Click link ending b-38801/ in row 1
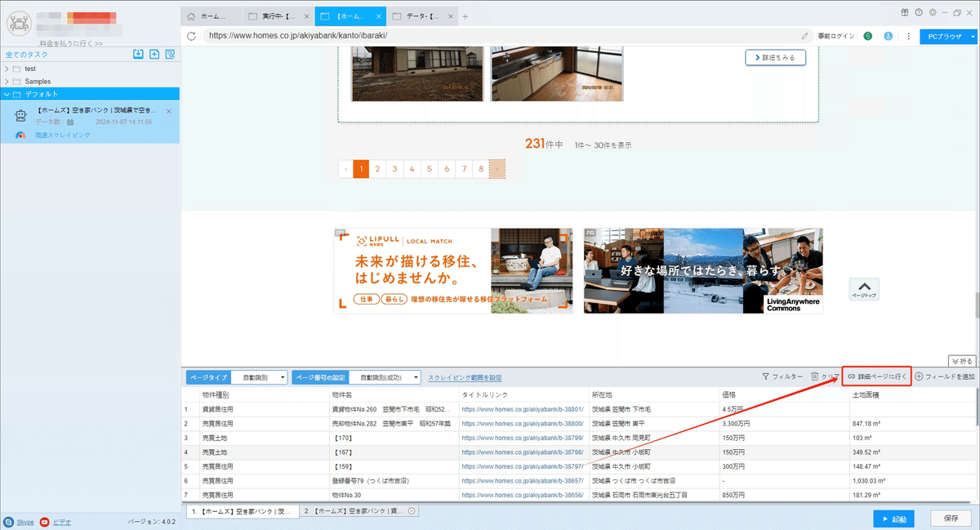 (x=522, y=409)
